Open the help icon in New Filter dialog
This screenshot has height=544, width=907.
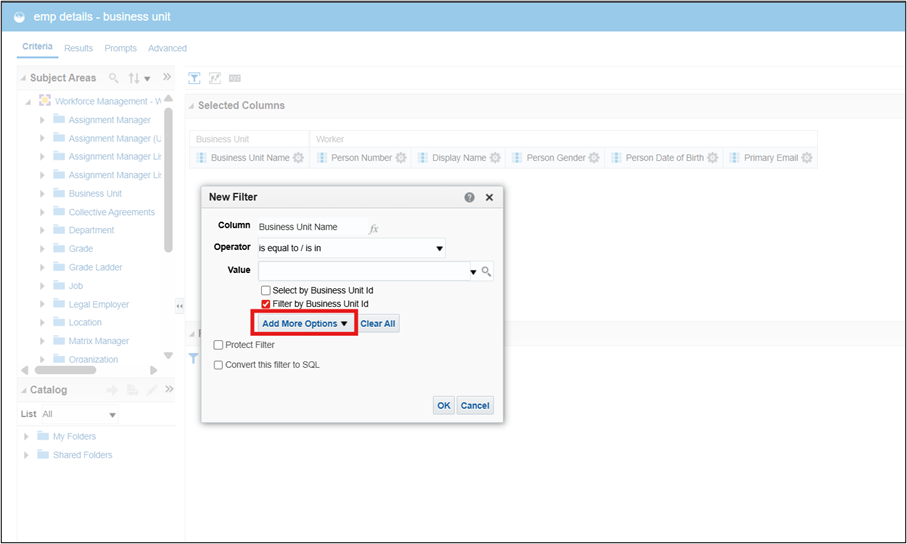(x=470, y=198)
